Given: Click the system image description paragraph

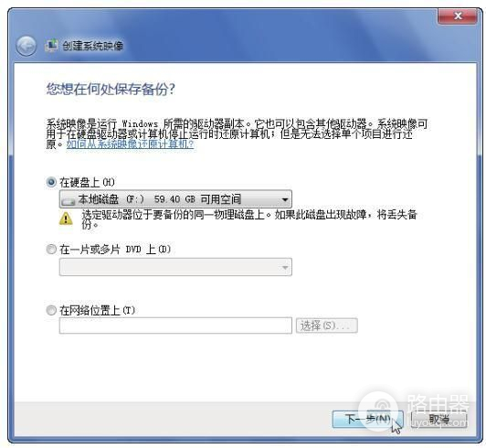Looking at the screenshot, I should click(x=238, y=134).
